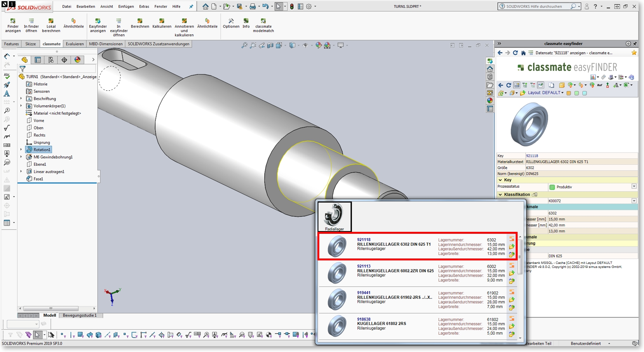Click the Kalkulieren ribbon command
The image size is (644, 352).
pos(162,23)
